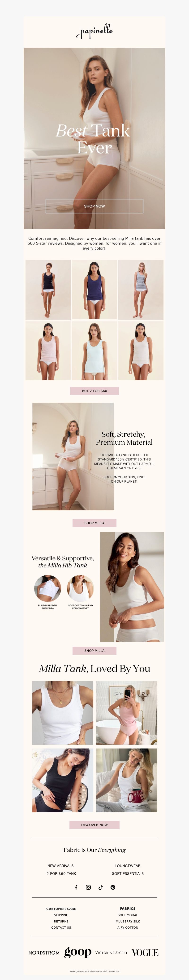
Task: Open the TikTok social icon
Action: click(x=101, y=887)
